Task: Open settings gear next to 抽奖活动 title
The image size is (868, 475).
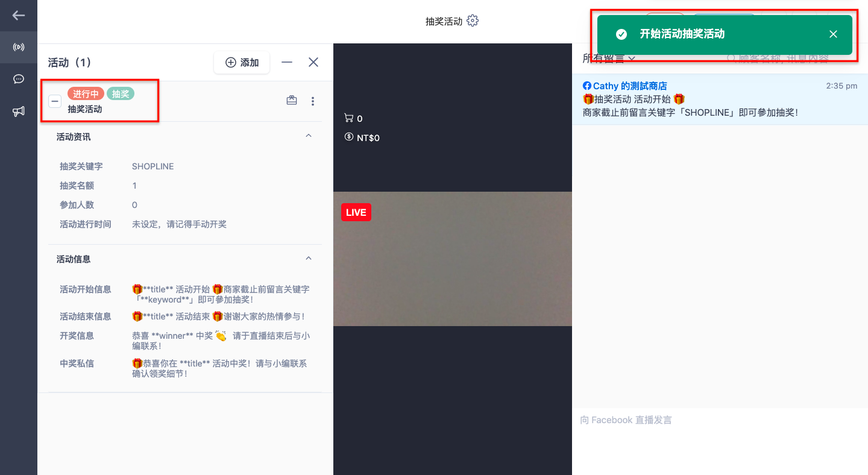Action: (x=473, y=21)
